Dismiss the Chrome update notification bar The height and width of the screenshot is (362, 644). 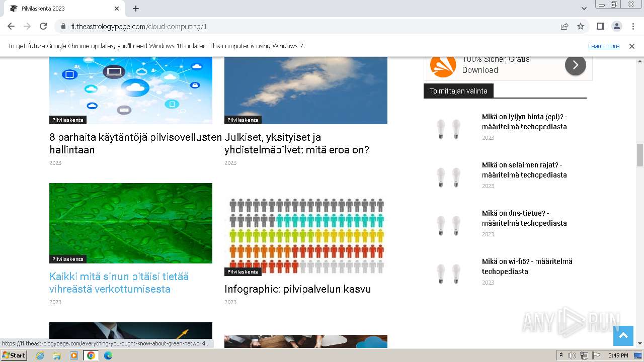click(x=632, y=46)
